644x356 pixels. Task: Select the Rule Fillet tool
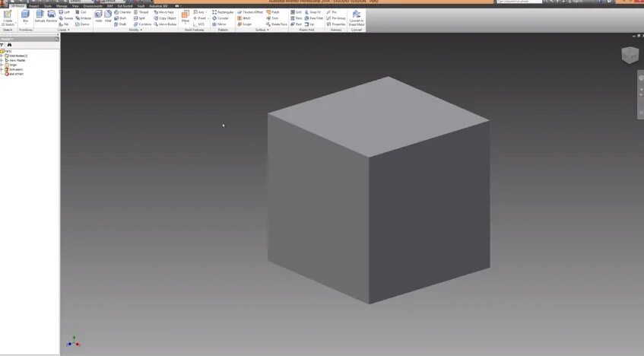click(314, 18)
